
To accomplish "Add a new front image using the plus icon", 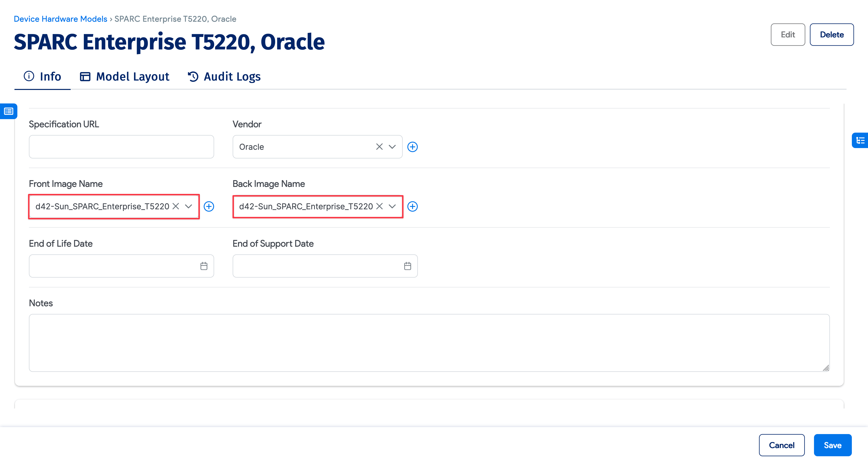I will tap(209, 207).
